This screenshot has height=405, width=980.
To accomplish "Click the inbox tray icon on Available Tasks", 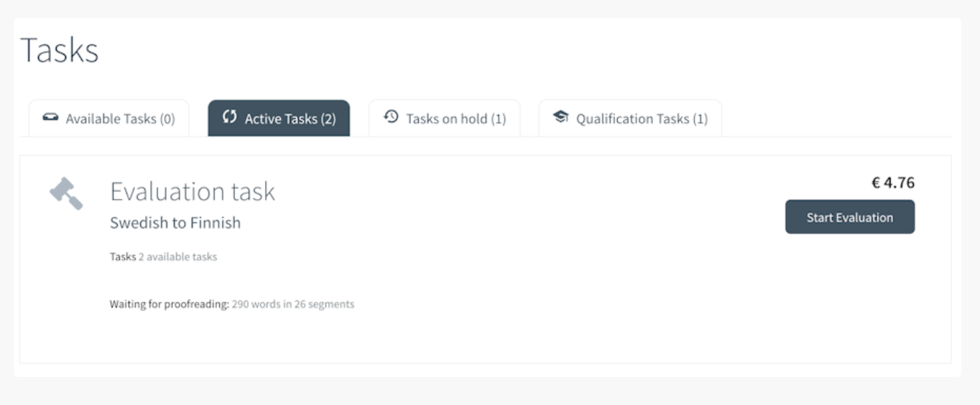I will coord(50,117).
